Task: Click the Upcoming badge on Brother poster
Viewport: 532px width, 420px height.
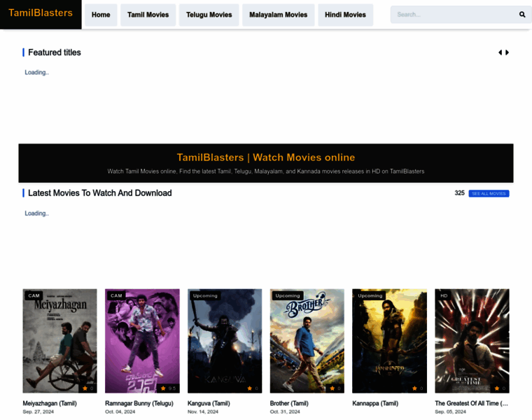Action: coord(288,295)
